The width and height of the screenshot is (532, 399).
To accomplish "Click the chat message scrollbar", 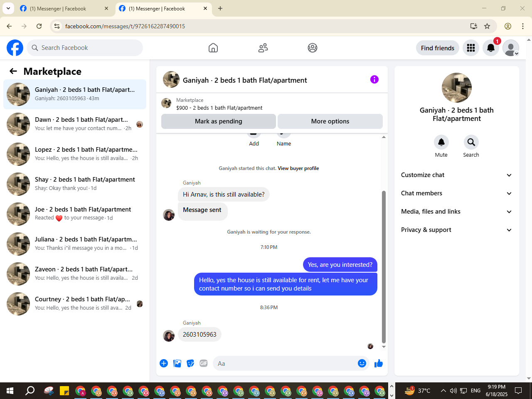I will pos(384,266).
